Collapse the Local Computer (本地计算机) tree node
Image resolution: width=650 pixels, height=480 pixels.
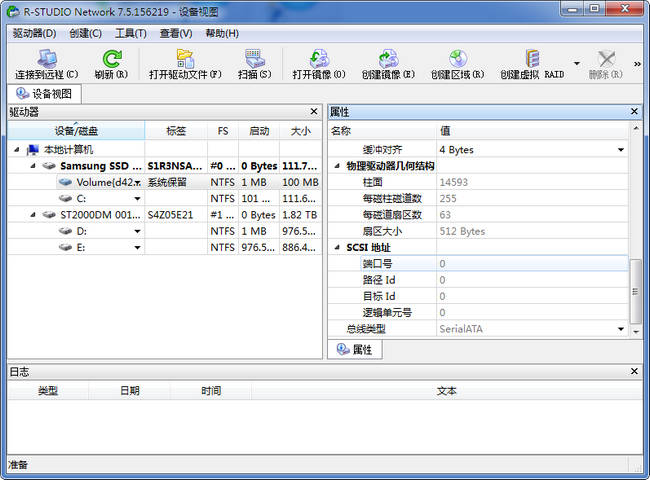click(17, 150)
